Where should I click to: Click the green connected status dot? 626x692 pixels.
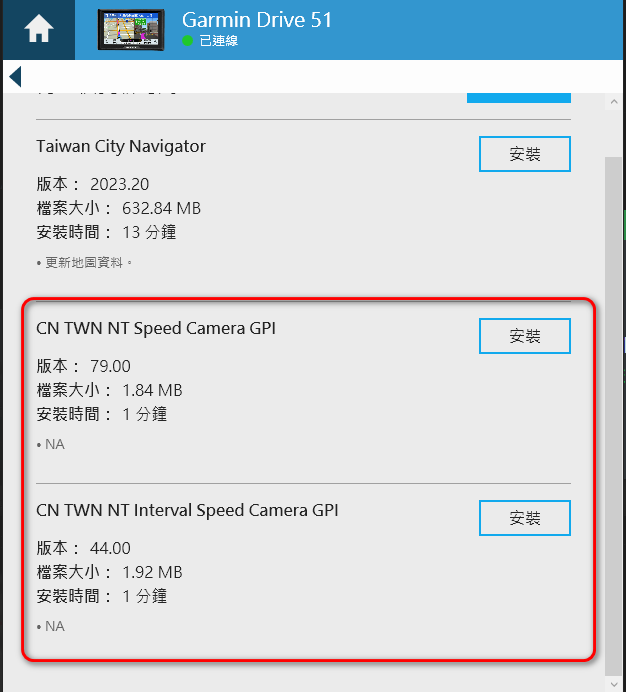pyautogui.click(x=188, y=41)
